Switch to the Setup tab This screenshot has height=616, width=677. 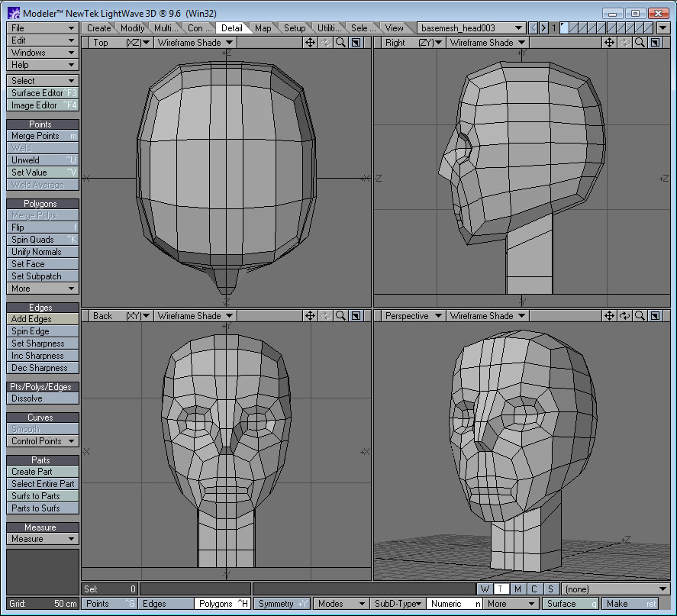[295, 28]
